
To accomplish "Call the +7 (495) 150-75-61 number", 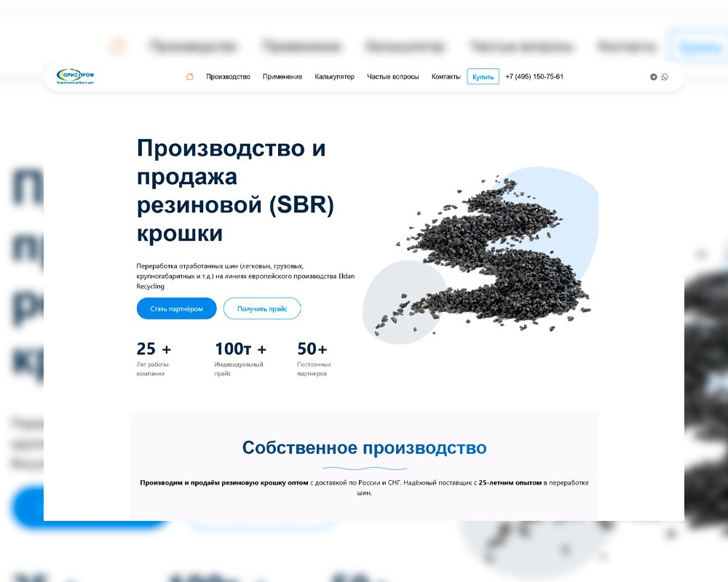I will click(534, 76).
